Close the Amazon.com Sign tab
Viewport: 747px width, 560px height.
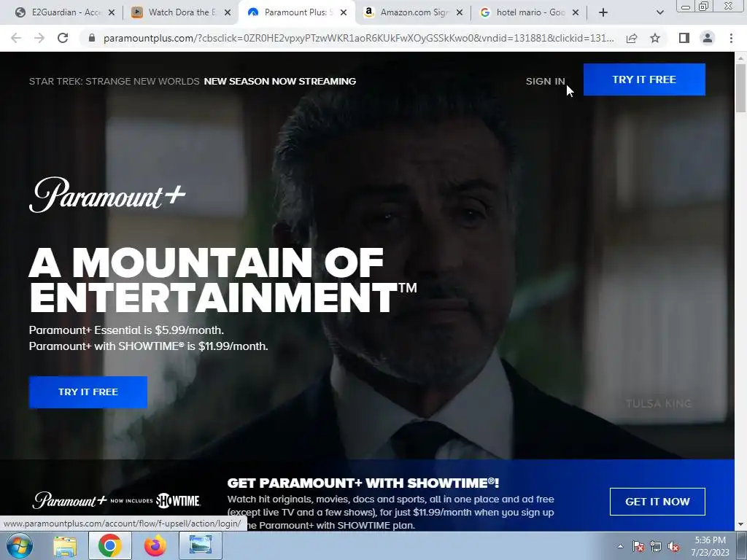(x=460, y=12)
